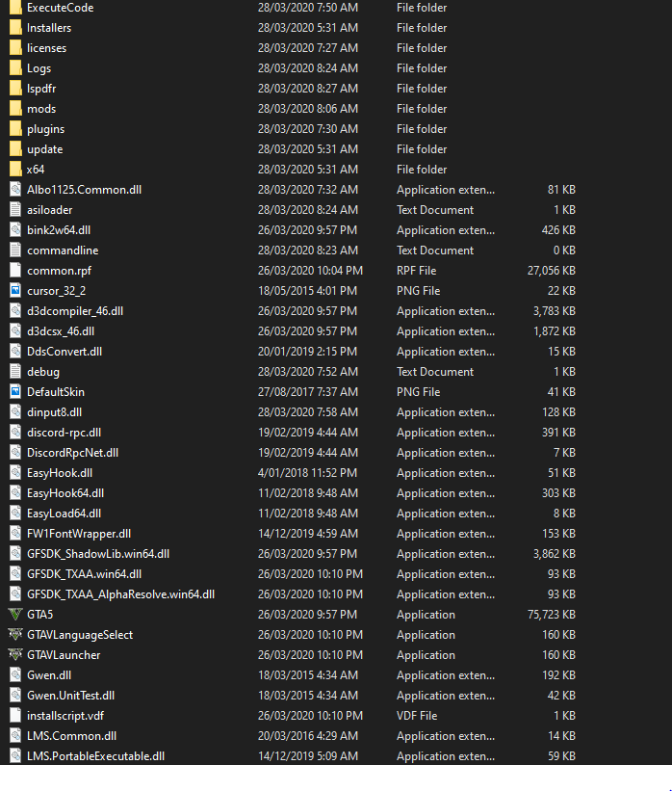Click the dinput8.dll file icon

coord(15,411)
